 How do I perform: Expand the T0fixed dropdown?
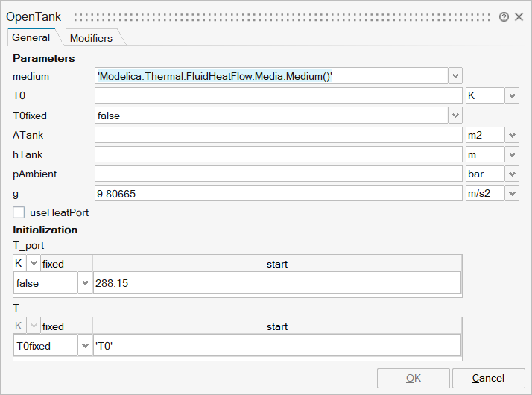pos(455,116)
